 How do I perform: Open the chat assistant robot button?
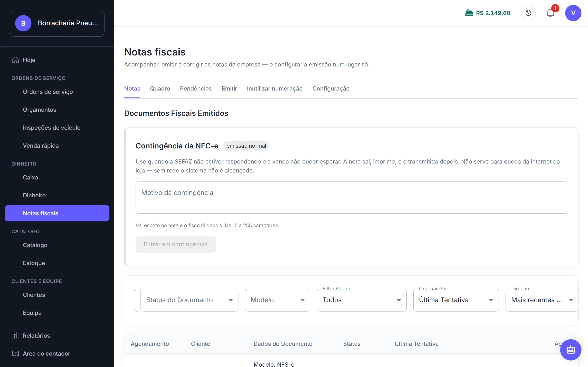click(x=570, y=350)
